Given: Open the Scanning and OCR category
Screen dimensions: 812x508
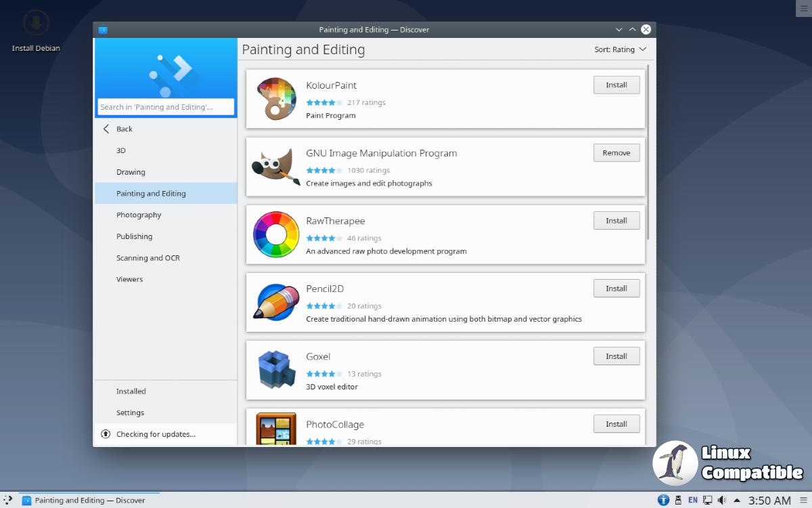Looking at the screenshot, I should 148,258.
